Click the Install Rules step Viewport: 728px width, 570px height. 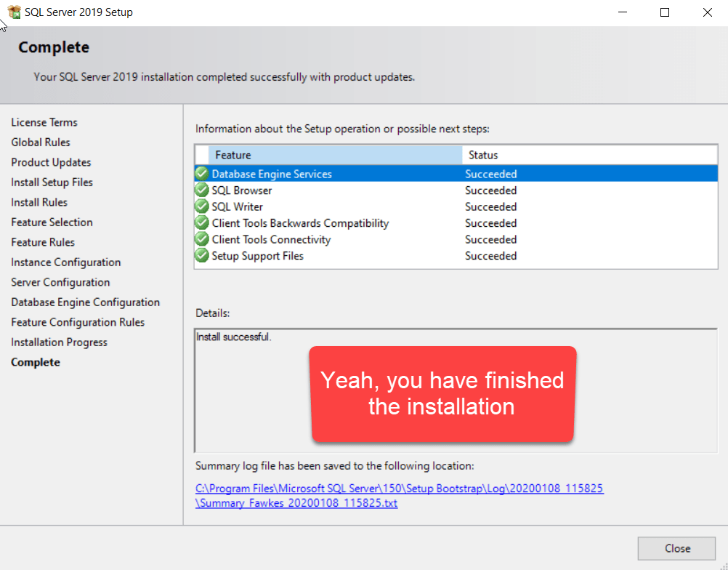(x=39, y=202)
